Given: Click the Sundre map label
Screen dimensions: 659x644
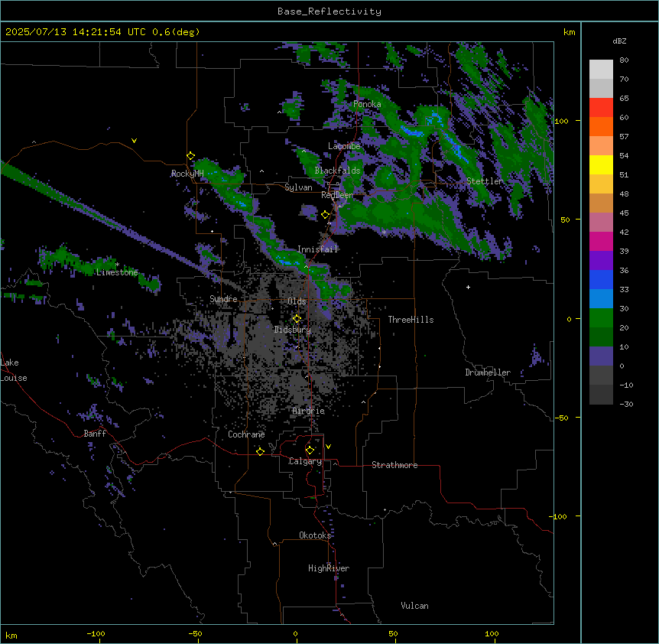Looking at the screenshot, I should (223, 299).
